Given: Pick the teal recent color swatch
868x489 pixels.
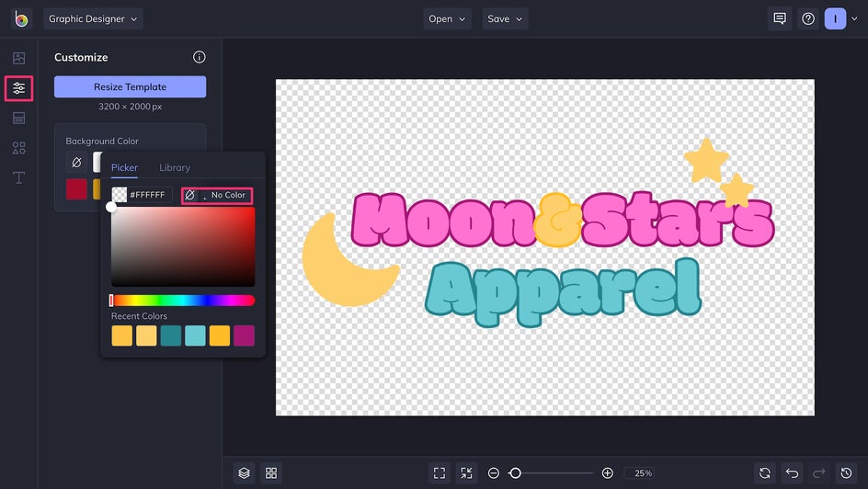Looking at the screenshot, I should 170,335.
